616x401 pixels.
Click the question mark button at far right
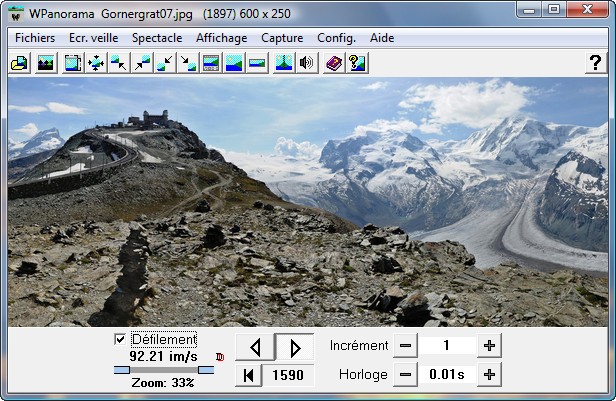595,63
